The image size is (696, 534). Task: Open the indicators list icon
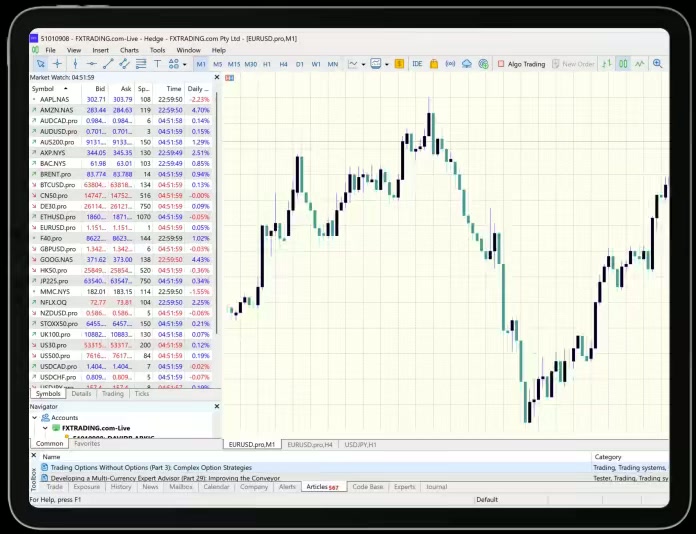(353, 64)
